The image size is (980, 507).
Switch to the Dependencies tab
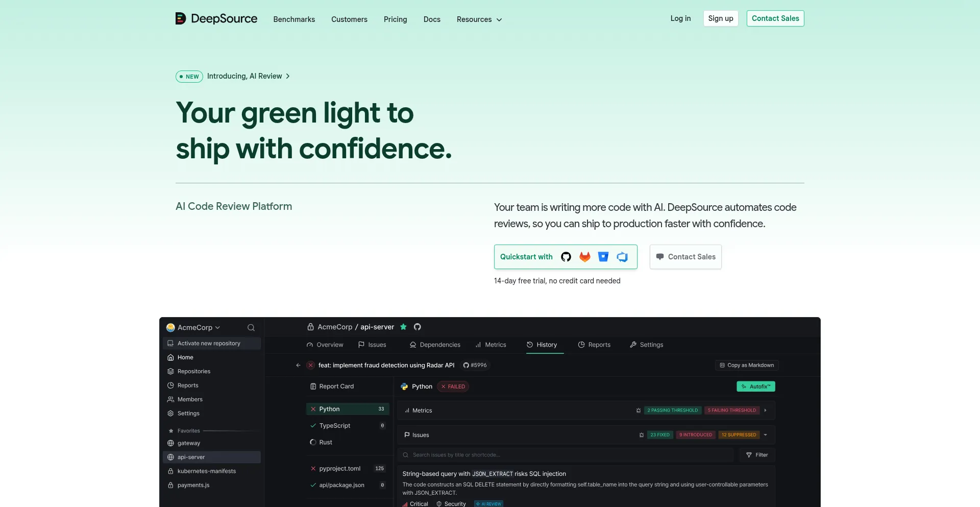pos(435,345)
